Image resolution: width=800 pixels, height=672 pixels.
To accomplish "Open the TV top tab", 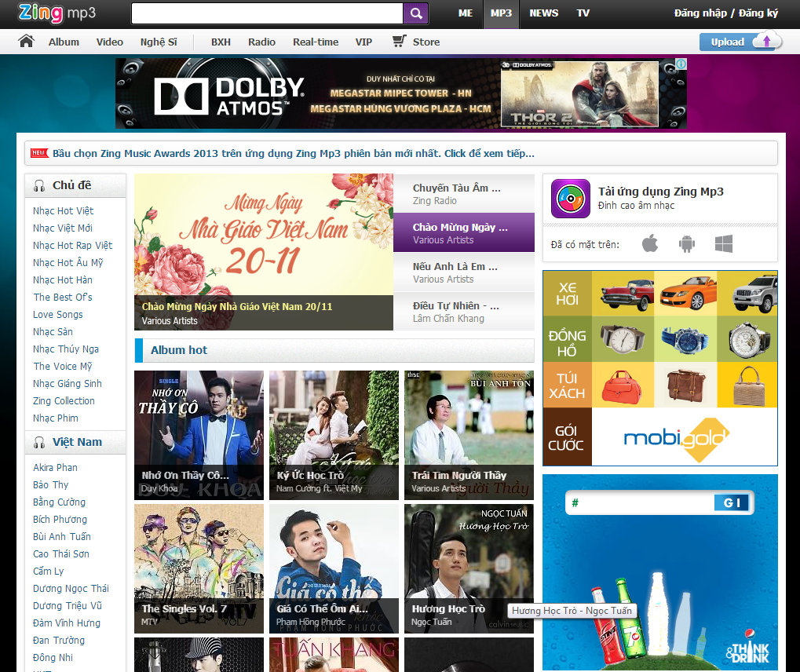I will (x=583, y=13).
